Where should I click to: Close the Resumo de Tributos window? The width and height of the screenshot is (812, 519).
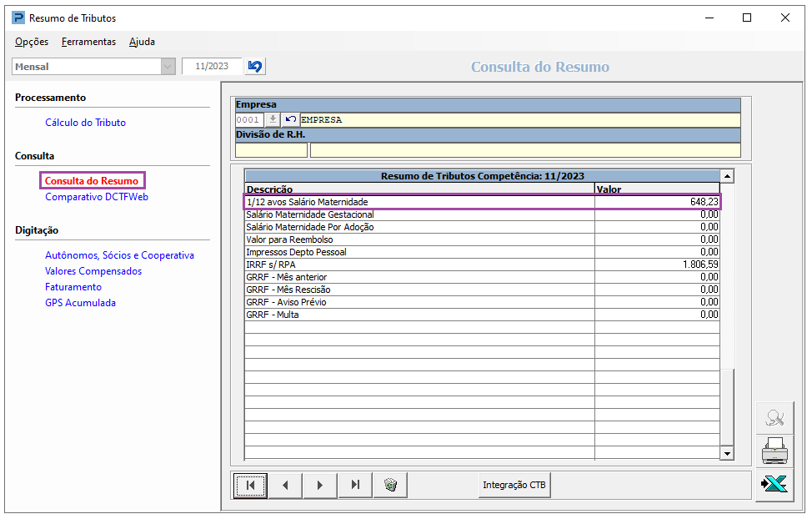[785, 18]
